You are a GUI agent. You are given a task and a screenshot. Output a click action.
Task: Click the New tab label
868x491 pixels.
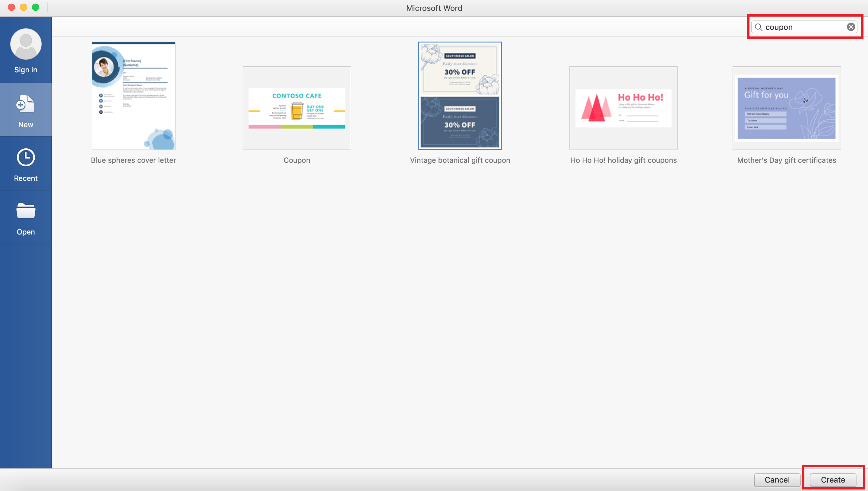26,125
